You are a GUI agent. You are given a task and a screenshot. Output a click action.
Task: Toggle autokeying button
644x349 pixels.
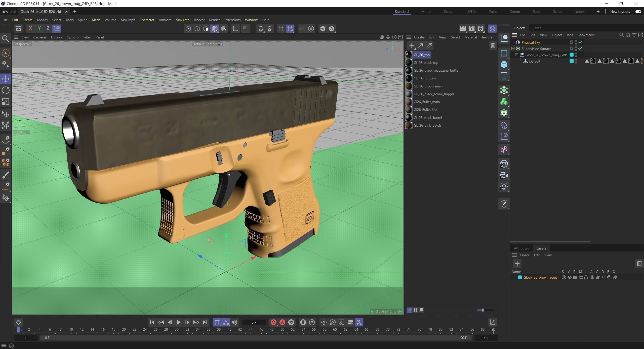point(282,322)
